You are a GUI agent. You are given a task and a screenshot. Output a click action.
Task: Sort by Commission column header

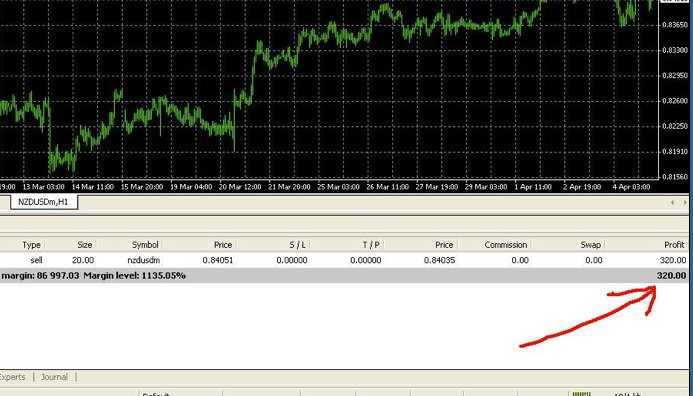click(506, 245)
